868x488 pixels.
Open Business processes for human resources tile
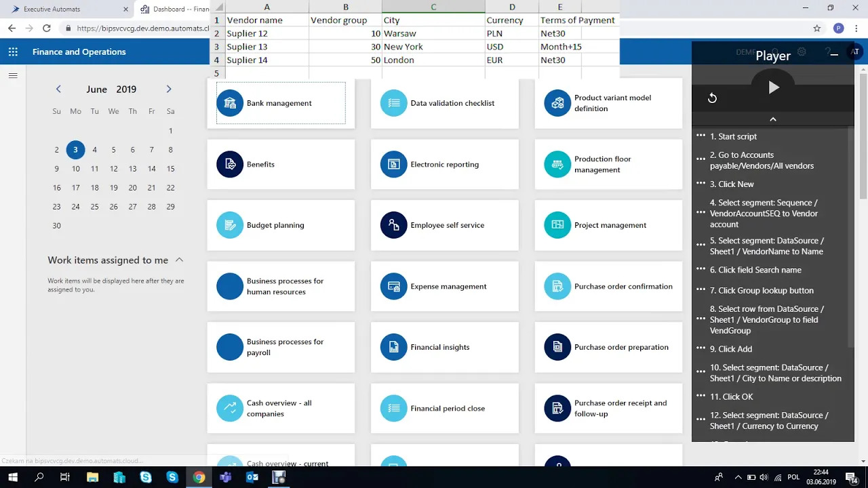[281, 286]
